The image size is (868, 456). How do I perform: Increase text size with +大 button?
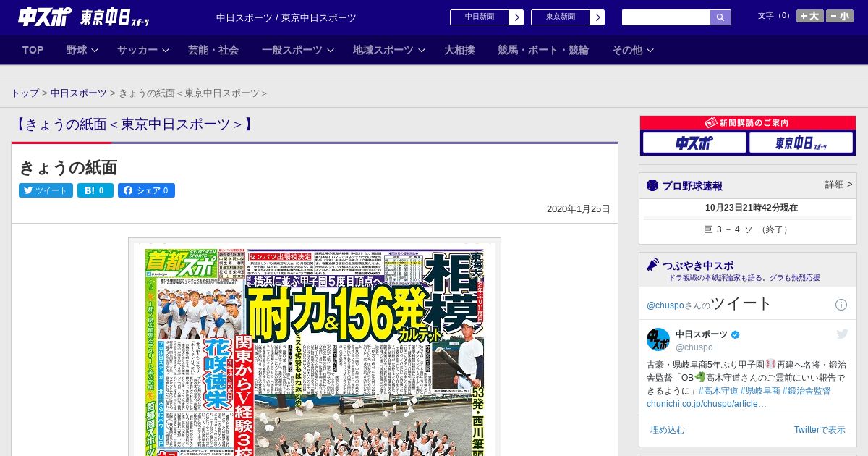point(810,16)
